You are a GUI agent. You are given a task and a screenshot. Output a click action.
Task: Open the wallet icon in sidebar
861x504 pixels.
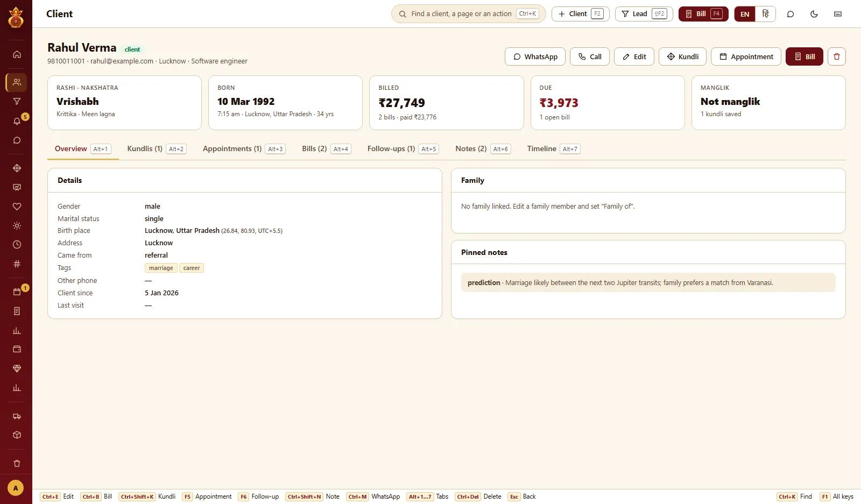click(x=17, y=349)
